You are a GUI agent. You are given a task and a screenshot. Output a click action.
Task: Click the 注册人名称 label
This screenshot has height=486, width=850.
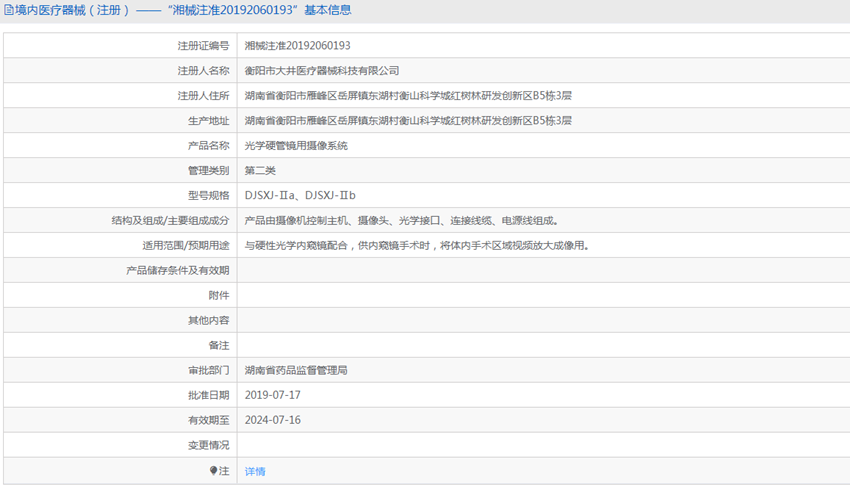pyautogui.click(x=203, y=70)
